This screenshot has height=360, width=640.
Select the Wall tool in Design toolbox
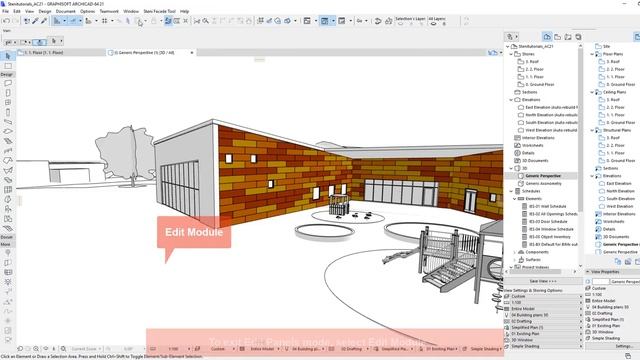click(8, 83)
